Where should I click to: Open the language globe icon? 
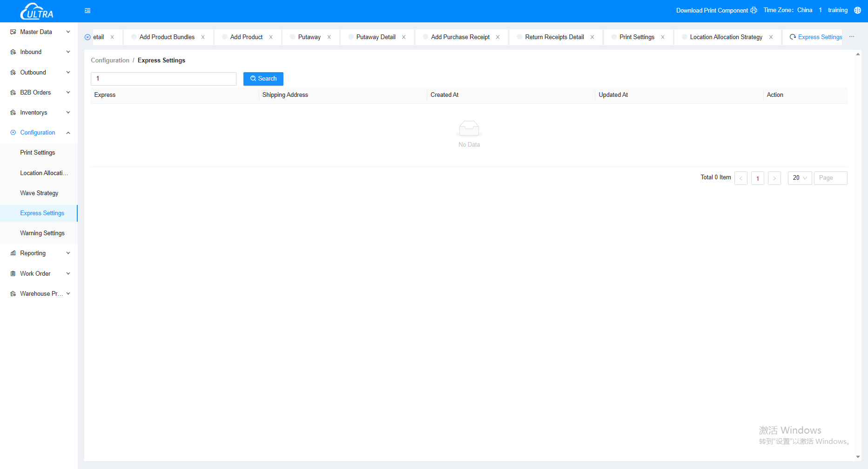(857, 10)
